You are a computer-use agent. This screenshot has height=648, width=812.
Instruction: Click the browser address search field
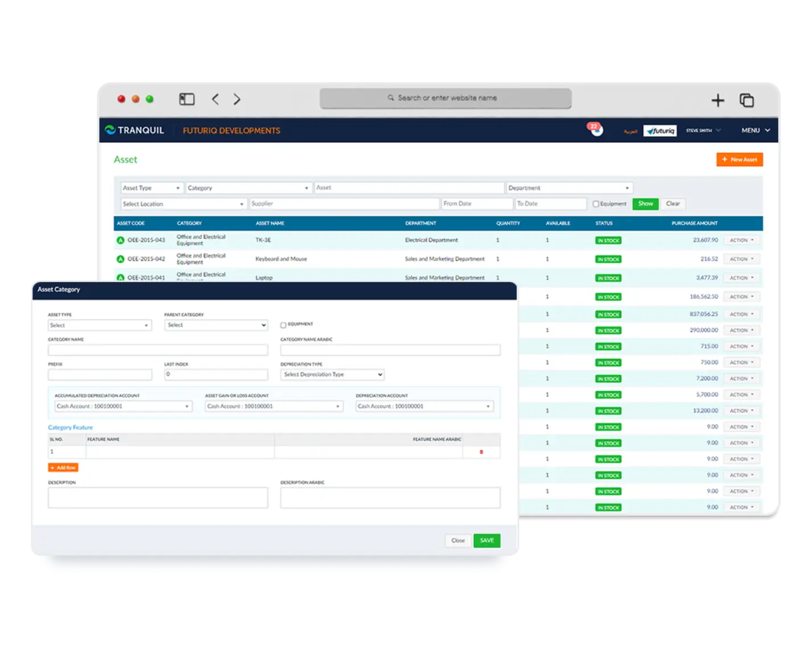coord(446,98)
